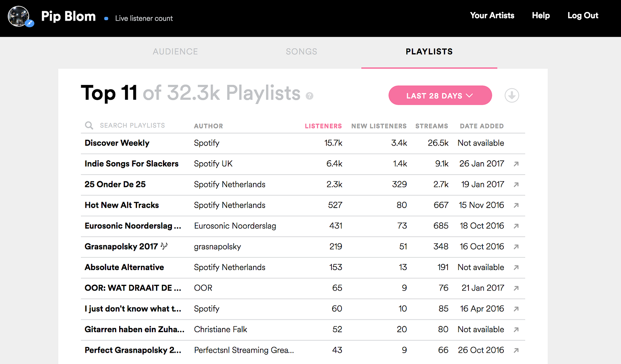The width and height of the screenshot is (621, 364).
Task: Click the search magnifier icon
Action: click(x=89, y=125)
